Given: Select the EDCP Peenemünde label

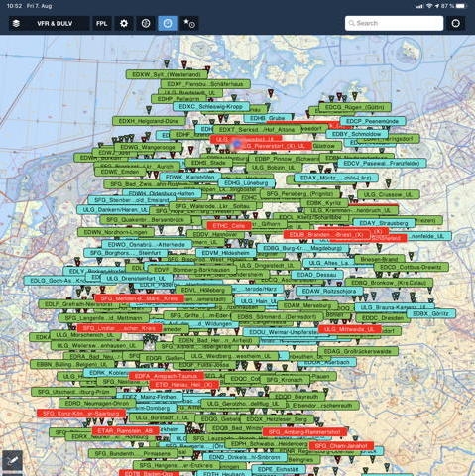Looking at the screenshot, I should click(x=373, y=121).
